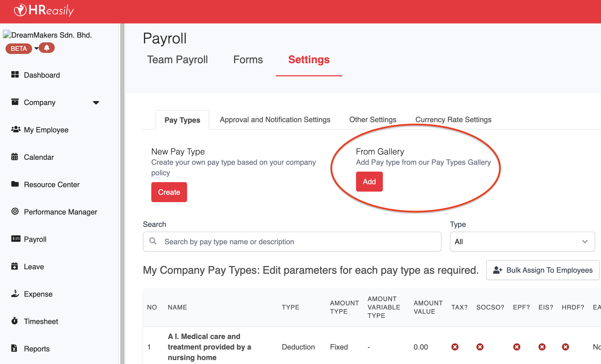This screenshot has height=364, width=601.
Task: Open the Timesheet sidebar item
Action: [x=41, y=321]
